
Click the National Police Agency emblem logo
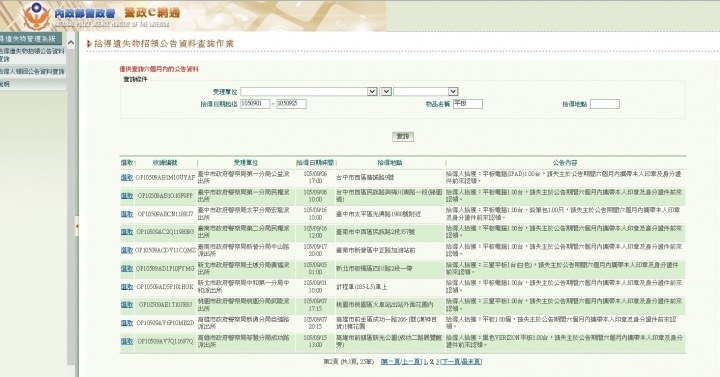click(37, 17)
